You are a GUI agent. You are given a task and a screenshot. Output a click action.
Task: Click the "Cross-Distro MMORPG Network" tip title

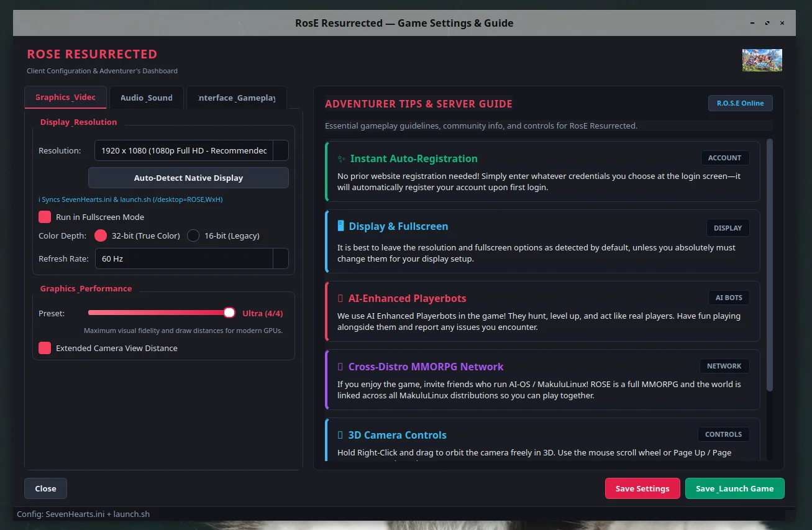(426, 367)
